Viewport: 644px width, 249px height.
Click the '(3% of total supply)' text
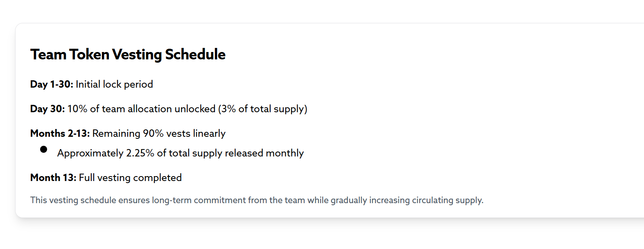[x=262, y=109]
